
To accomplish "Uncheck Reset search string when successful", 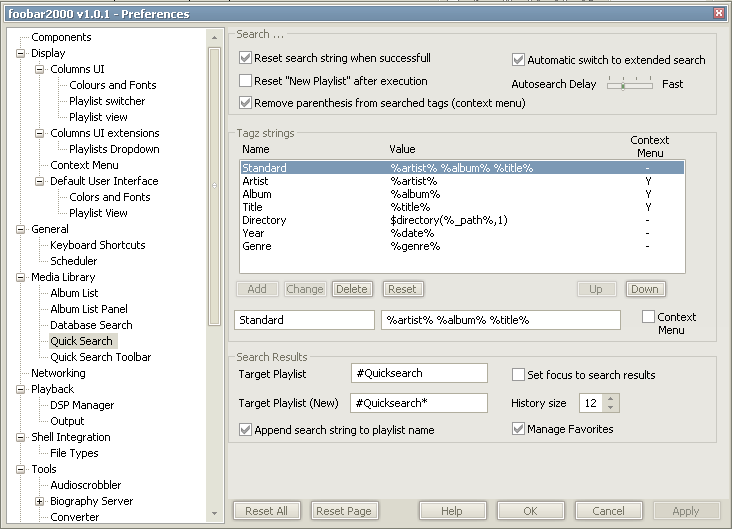I will (246, 59).
